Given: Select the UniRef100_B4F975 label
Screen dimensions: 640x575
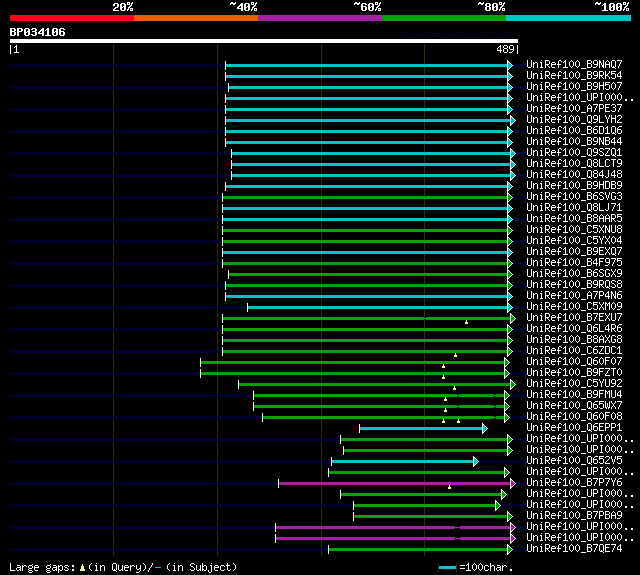Looking at the screenshot, I should [x=574, y=263].
